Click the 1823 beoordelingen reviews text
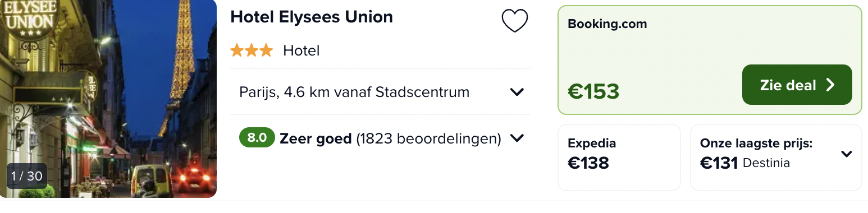The image size is (868, 213). point(428,138)
